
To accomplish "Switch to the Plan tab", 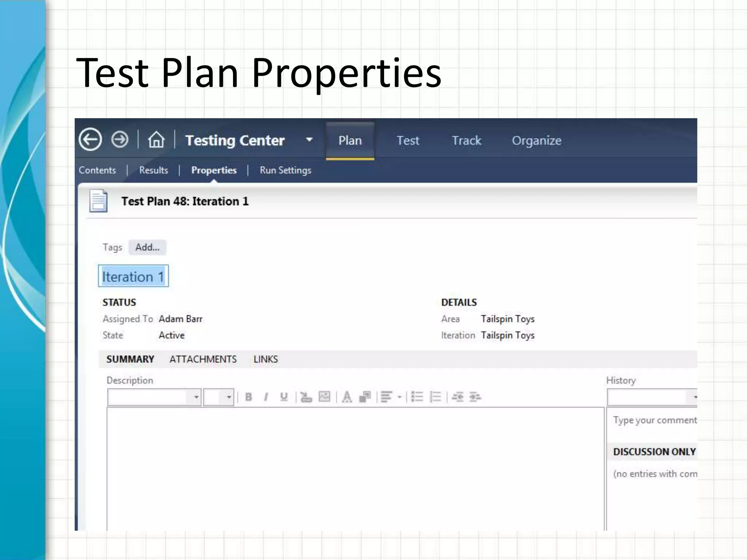I will [350, 141].
